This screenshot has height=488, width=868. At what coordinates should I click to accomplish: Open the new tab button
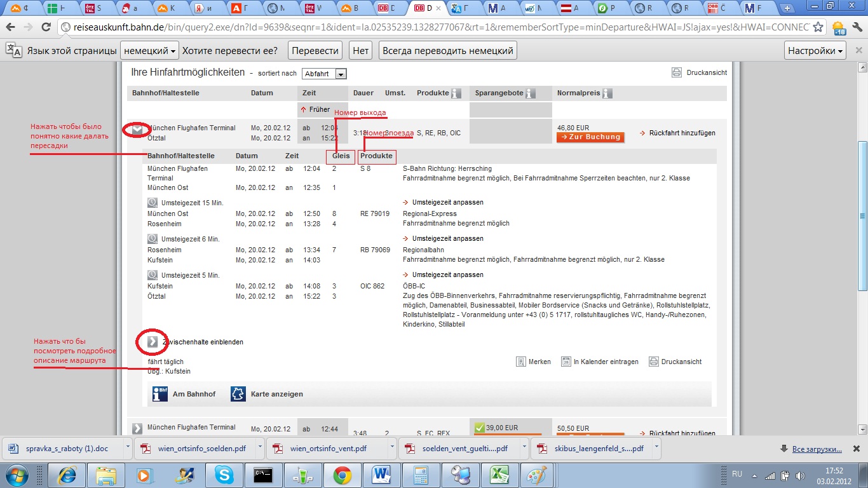(788, 8)
